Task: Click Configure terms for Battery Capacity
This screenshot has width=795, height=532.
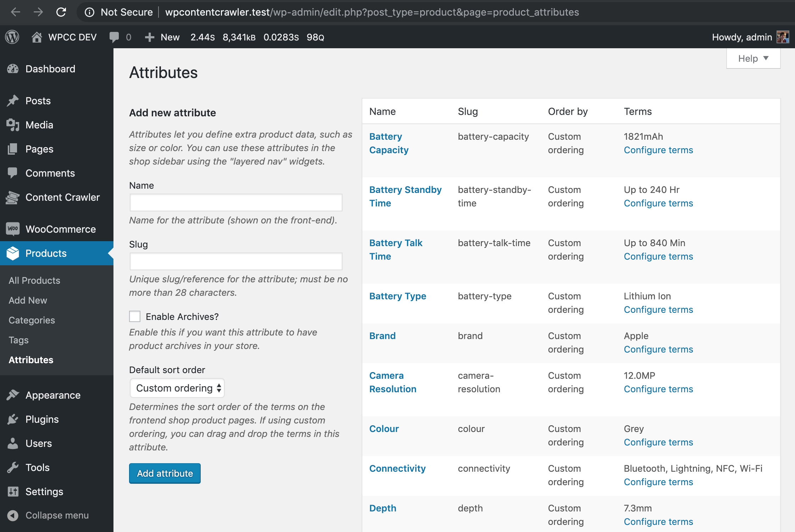Action: click(x=658, y=150)
